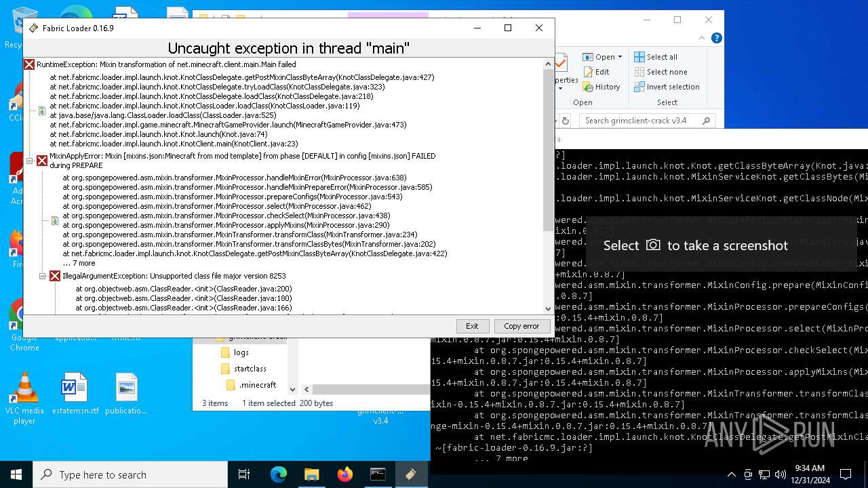Open the VLC media player desktop icon

coord(24,399)
